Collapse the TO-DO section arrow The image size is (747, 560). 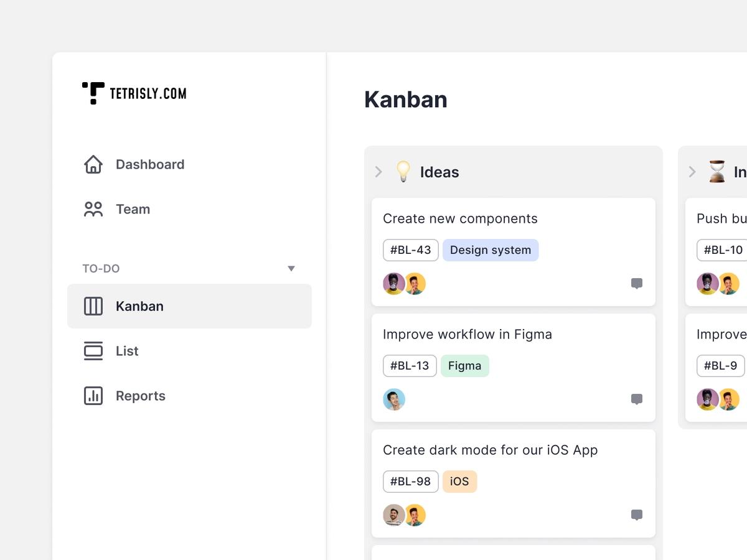(x=291, y=269)
